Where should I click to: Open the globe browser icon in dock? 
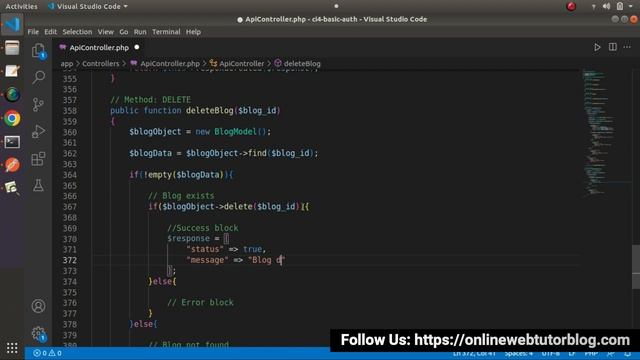[12, 95]
